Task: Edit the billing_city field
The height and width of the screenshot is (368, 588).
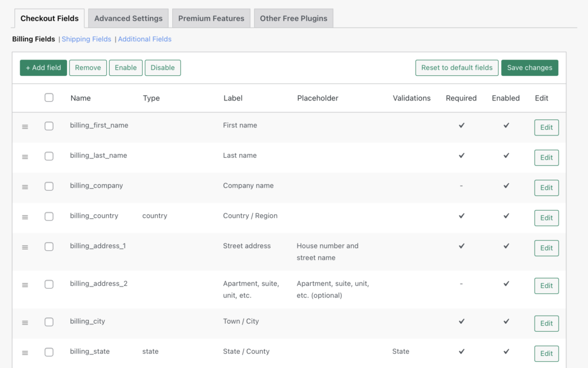Action: pyautogui.click(x=547, y=323)
